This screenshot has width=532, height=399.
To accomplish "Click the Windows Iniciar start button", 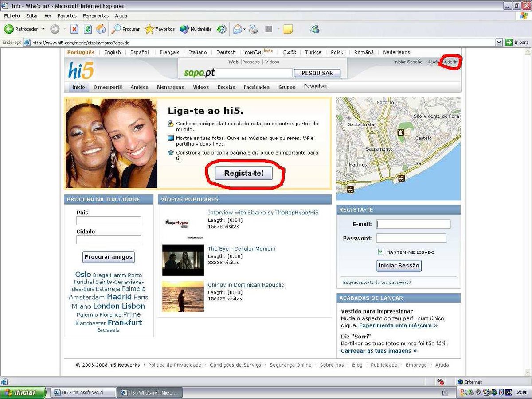I will click(23, 392).
